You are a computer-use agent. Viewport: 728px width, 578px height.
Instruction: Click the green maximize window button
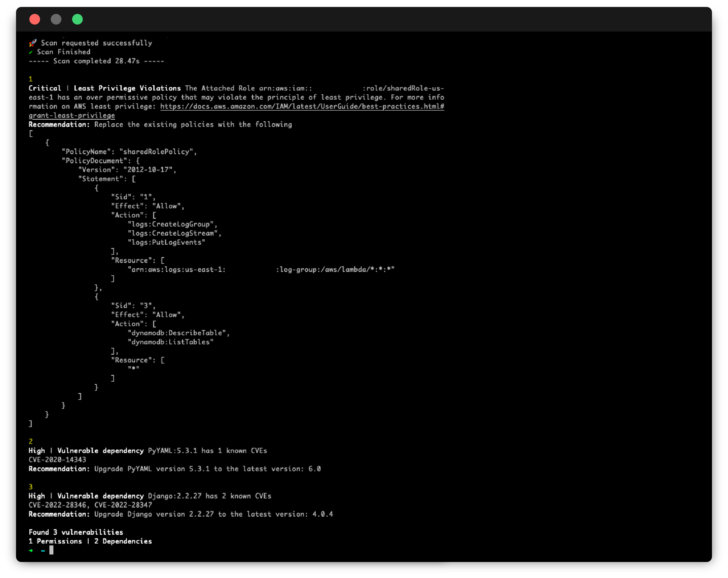click(x=77, y=19)
